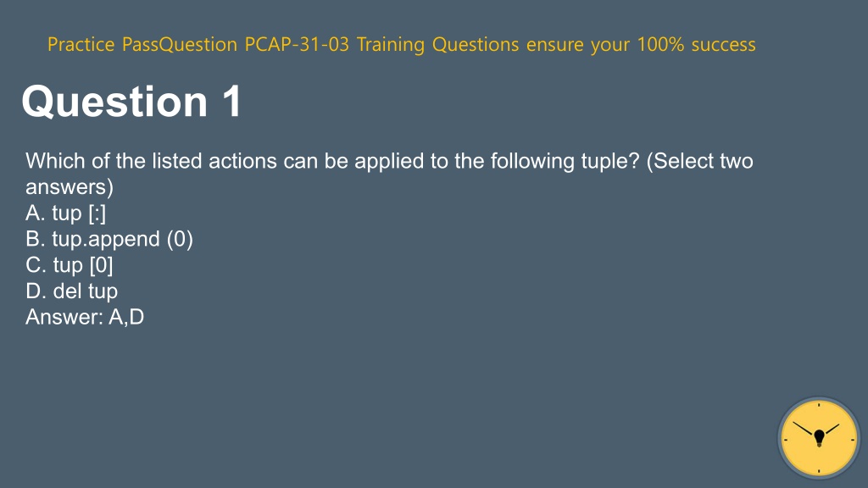Click the word Practice in header
This screenshot has width=868, height=488.
(81, 44)
